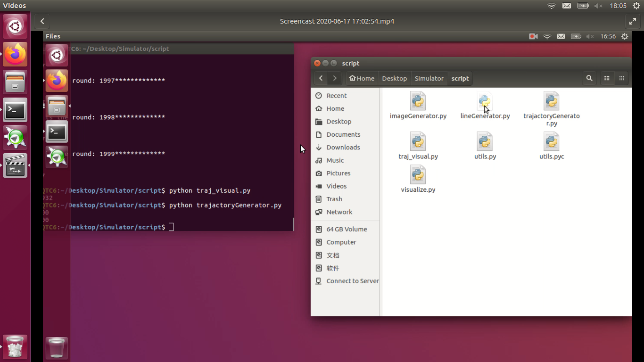Open Home in the Files sidebar
Image resolution: width=644 pixels, height=362 pixels.
click(346, 108)
